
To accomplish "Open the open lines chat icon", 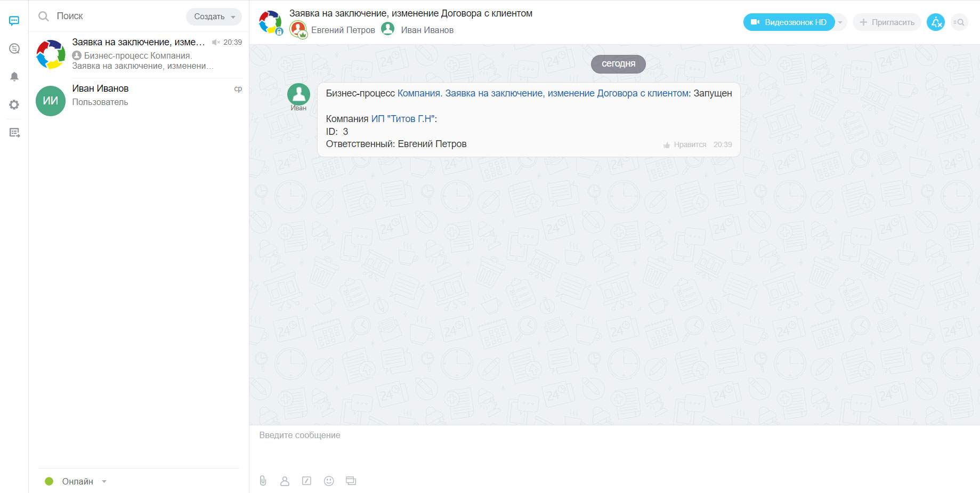I will [14, 49].
